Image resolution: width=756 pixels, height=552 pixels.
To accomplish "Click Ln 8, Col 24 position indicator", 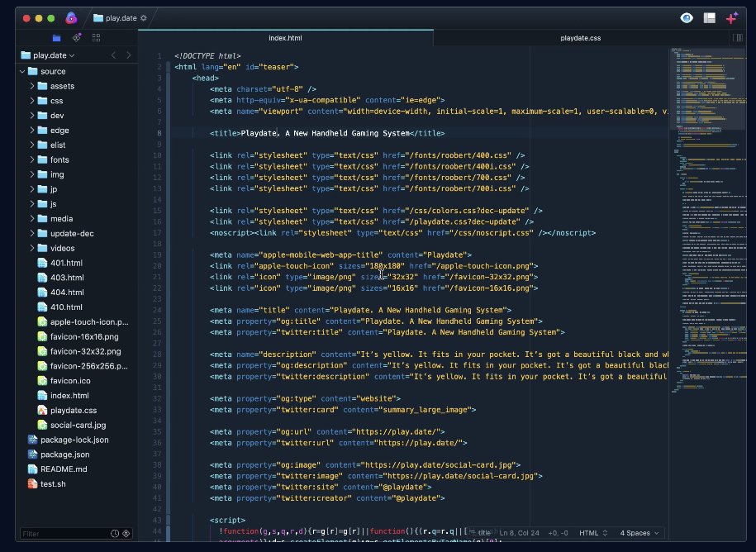I will 519,533.
